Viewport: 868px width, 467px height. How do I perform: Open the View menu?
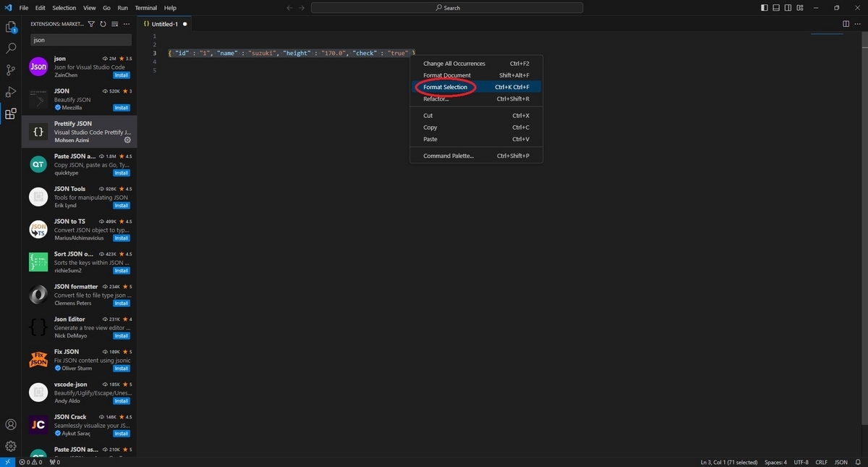pyautogui.click(x=89, y=8)
